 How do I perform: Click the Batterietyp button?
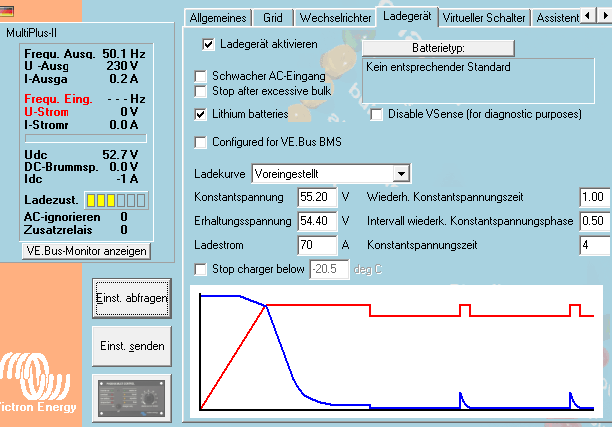(x=438, y=48)
